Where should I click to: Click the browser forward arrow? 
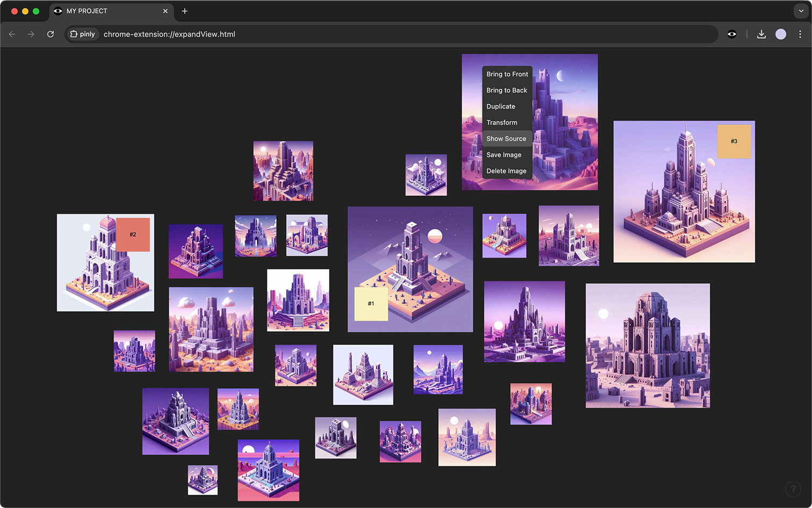(x=31, y=34)
